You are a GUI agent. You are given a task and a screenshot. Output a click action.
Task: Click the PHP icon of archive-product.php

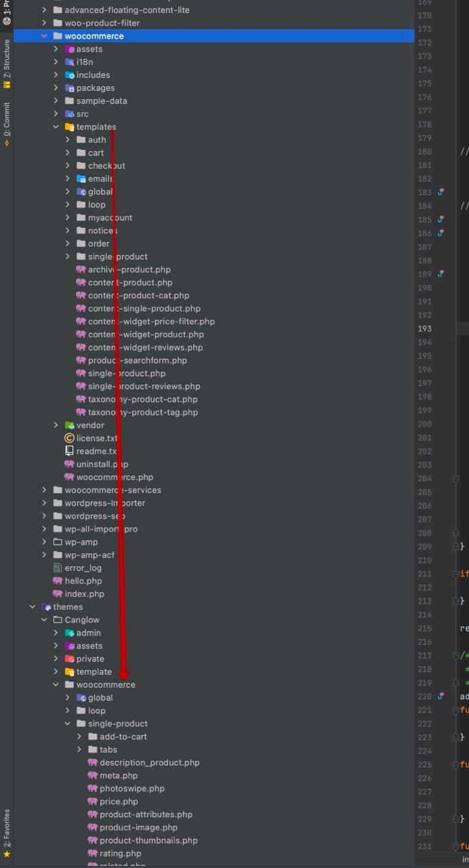81,270
